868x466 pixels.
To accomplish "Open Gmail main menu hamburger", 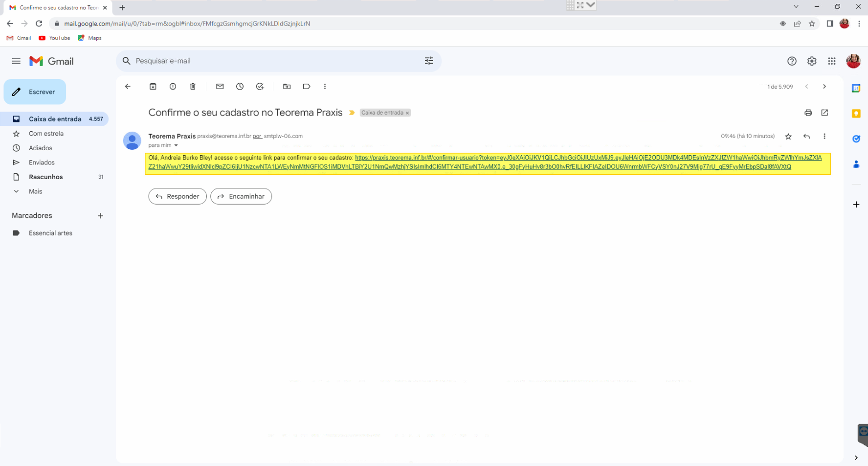I will tap(16, 61).
